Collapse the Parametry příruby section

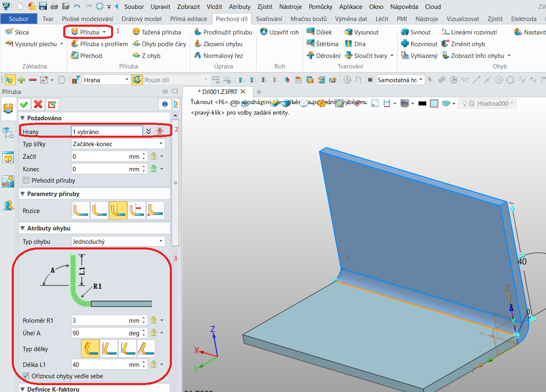pyautogui.click(x=23, y=194)
